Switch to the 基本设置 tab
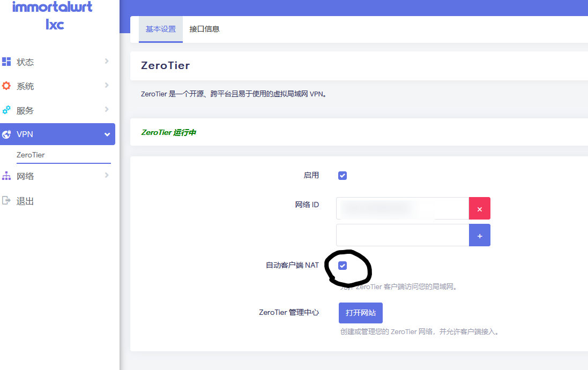The width and height of the screenshot is (588, 370). [160, 29]
